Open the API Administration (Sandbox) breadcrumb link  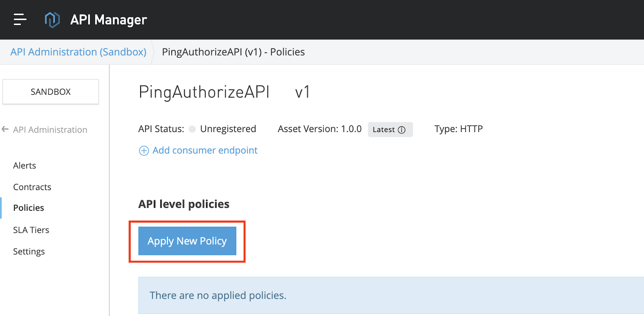[77, 51]
